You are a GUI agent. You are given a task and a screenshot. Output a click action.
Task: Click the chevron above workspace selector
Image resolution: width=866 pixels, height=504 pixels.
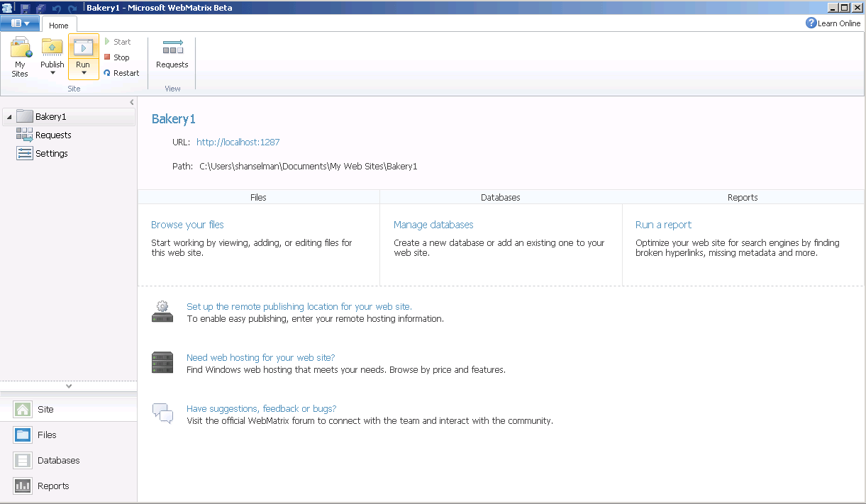69,386
